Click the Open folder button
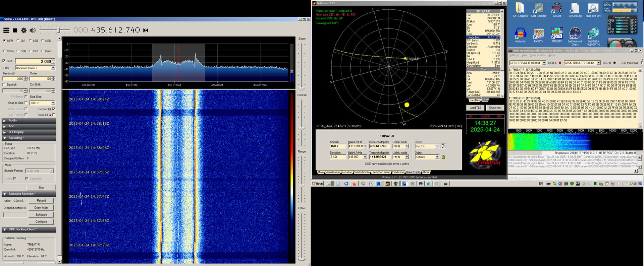 pyautogui.click(x=41, y=208)
